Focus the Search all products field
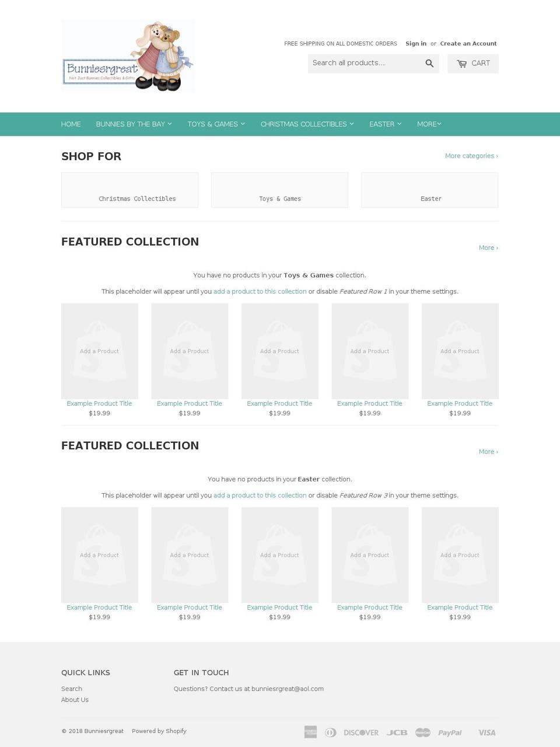The image size is (560, 747). (x=365, y=64)
